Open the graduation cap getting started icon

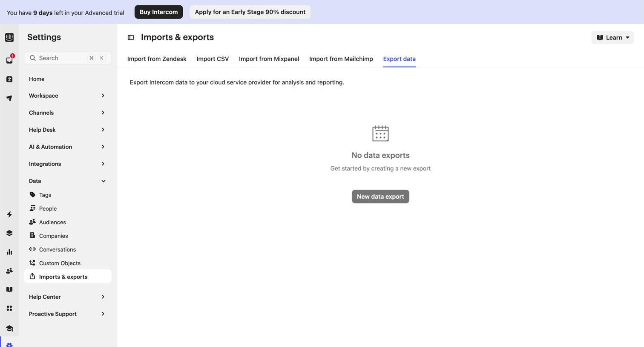tap(9, 328)
